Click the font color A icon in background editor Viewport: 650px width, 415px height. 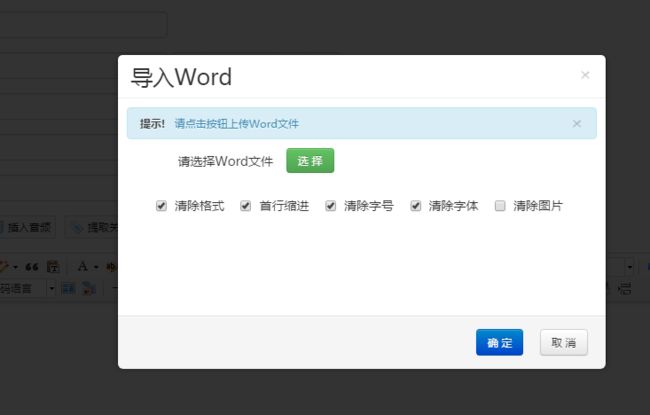83,267
